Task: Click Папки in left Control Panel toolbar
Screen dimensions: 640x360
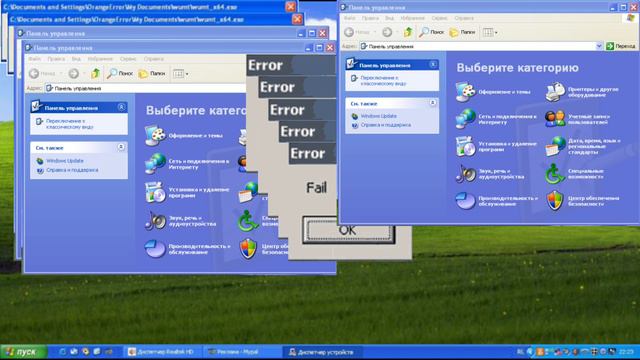Action: click(x=151, y=73)
